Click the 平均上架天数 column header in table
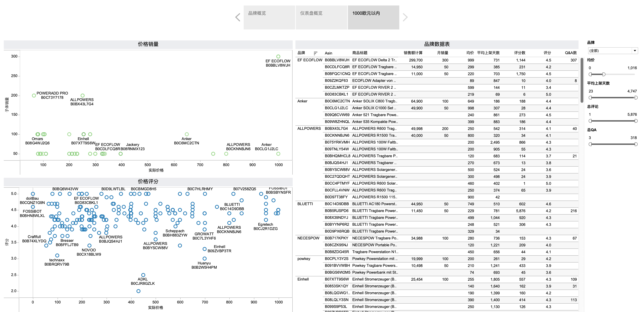The height and width of the screenshot is (312, 644). click(488, 53)
